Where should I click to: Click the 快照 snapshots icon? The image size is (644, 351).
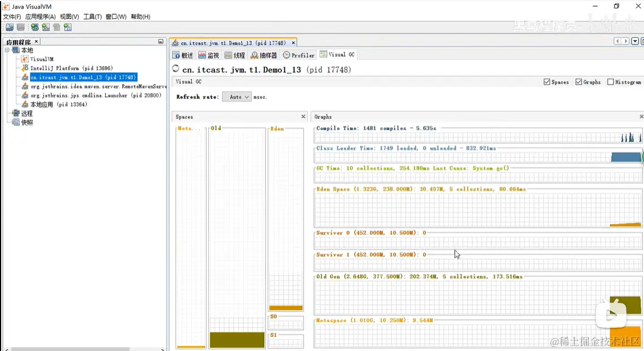[16, 122]
